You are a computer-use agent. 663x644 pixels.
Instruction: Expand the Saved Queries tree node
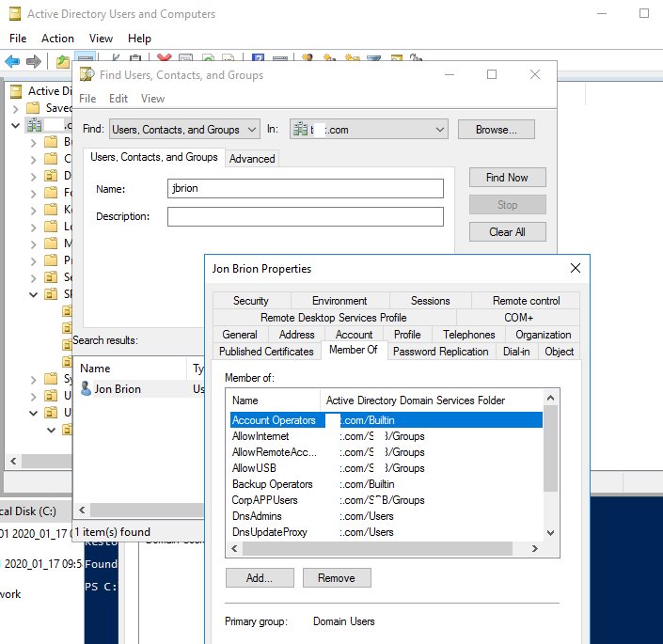[x=16, y=109]
